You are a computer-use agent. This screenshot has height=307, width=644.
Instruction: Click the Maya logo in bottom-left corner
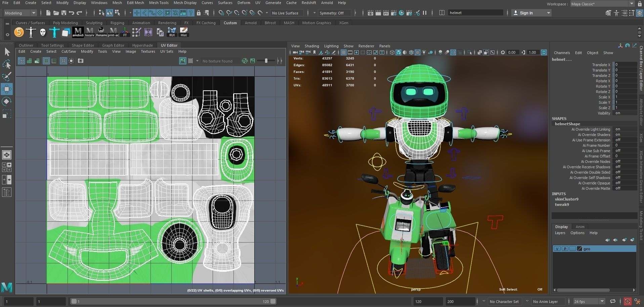coord(7,287)
